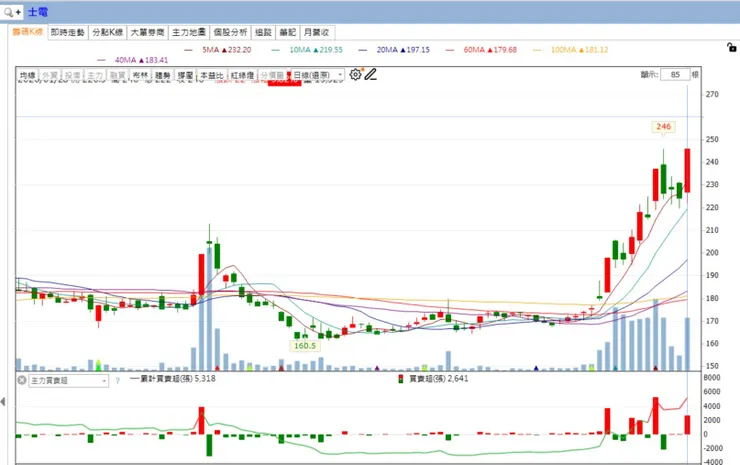
Task: Click the 160.5 low price label
Action: (305, 346)
